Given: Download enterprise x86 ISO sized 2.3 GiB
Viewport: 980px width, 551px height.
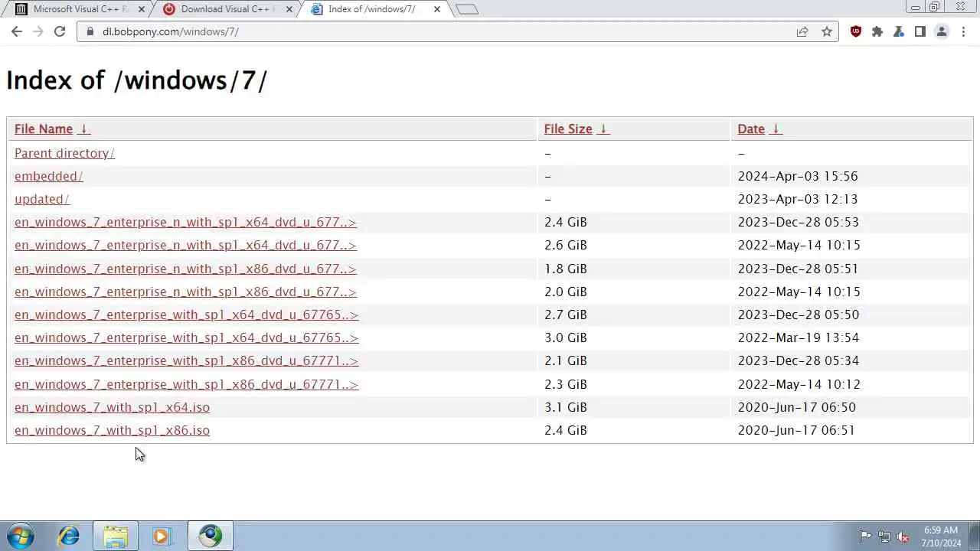Looking at the screenshot, I should 186,384.
